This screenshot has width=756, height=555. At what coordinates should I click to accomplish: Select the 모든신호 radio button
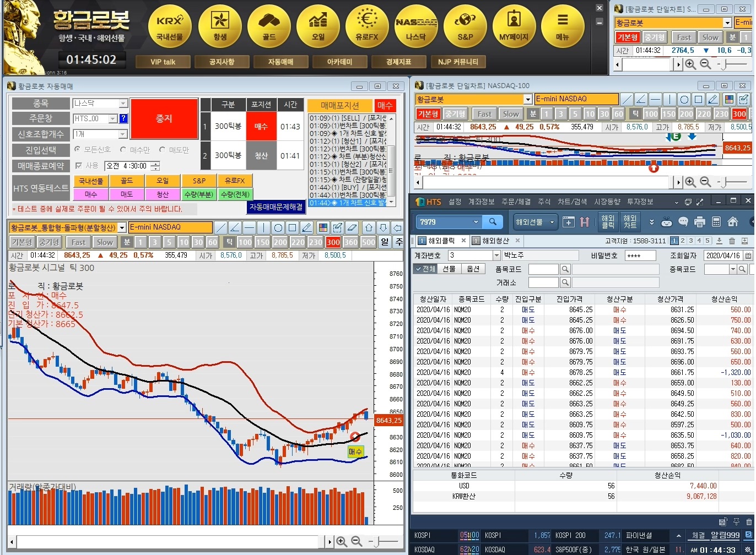[x=77, y=150]
